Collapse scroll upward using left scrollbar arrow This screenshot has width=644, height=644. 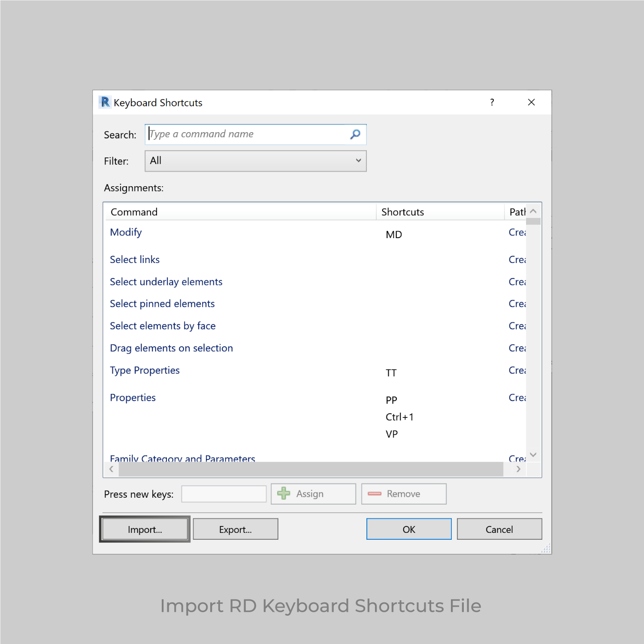(x=111, y=469)
